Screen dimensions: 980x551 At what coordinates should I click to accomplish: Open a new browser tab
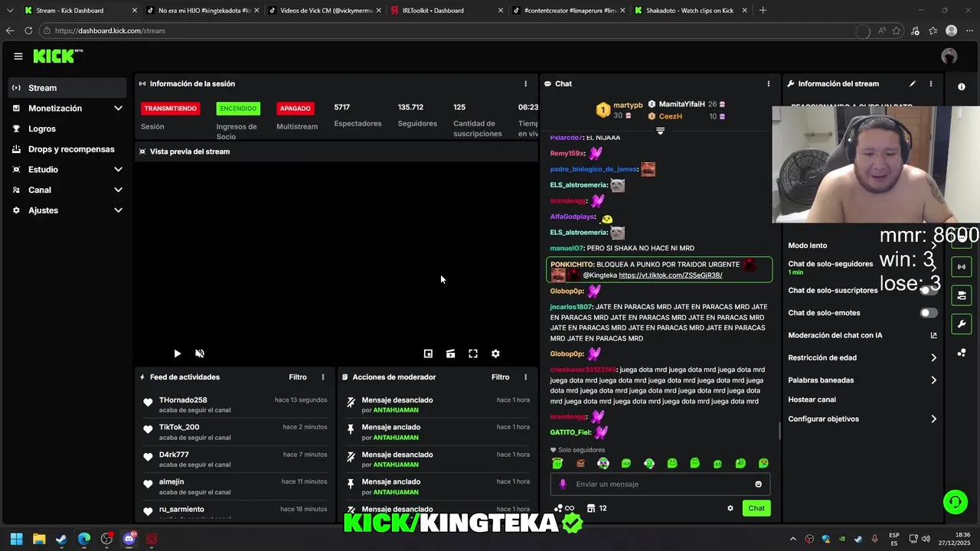tap(763, 11)
